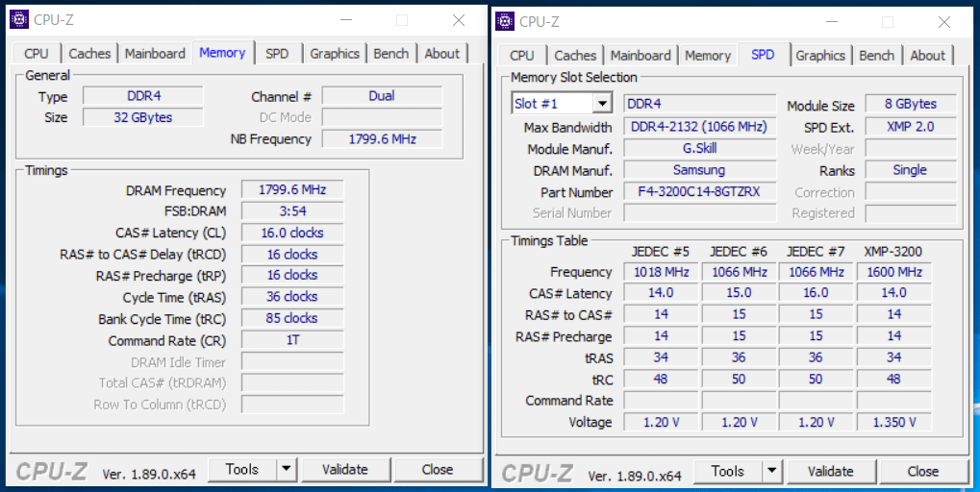Open Bench tab in left CPU-Z window

tap(391, 54)
